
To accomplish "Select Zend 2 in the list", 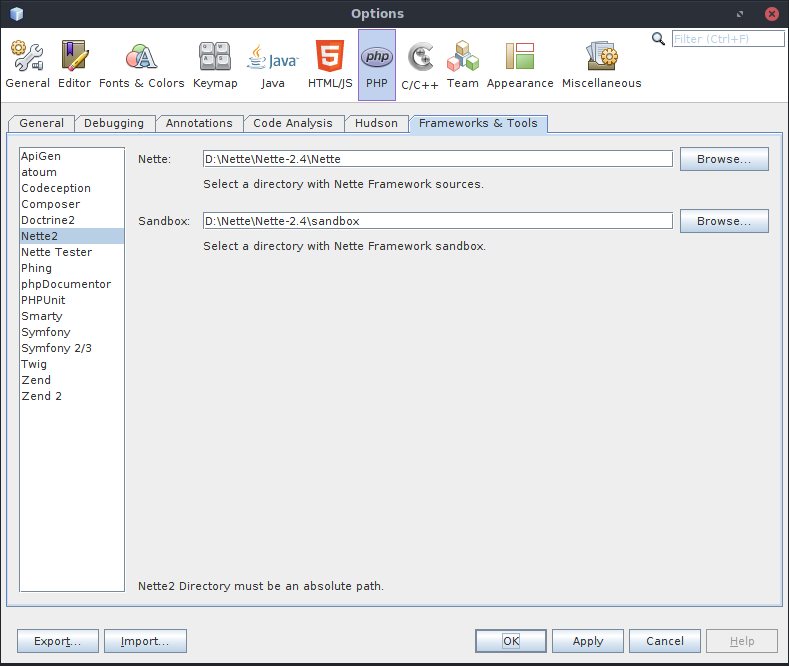I will (72, 396).
